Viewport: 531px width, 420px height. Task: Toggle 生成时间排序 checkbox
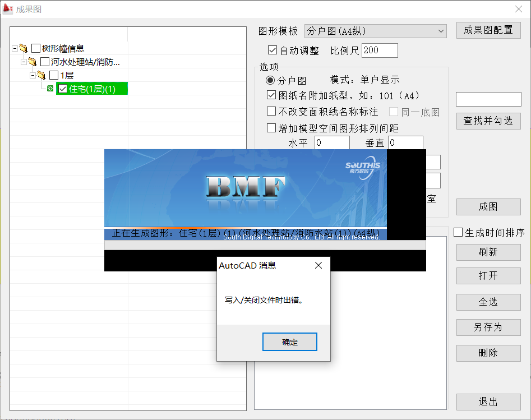(x=458, y=232)
